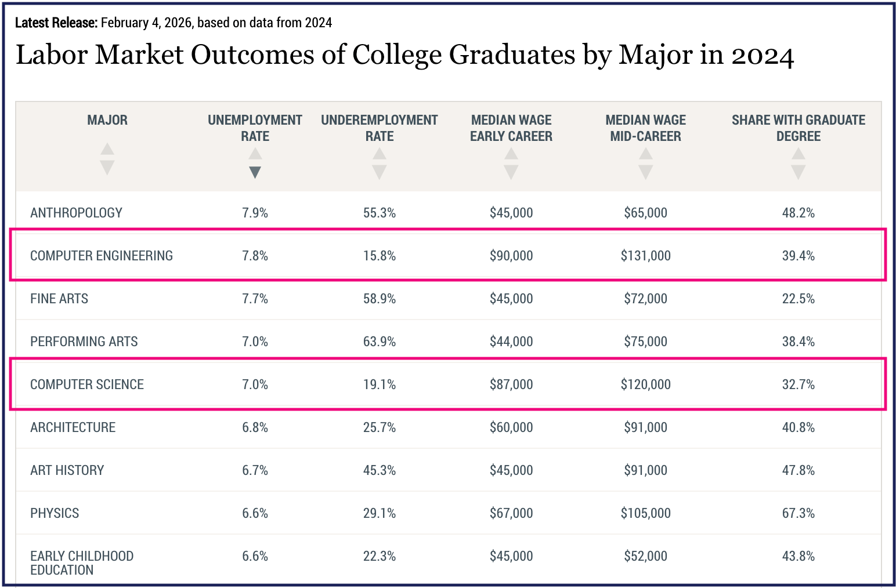This screenshot has width=896, height=588.
Task: Toggle Share With Graduate Degree ascending sort
Action: click(x=799, y=155)
